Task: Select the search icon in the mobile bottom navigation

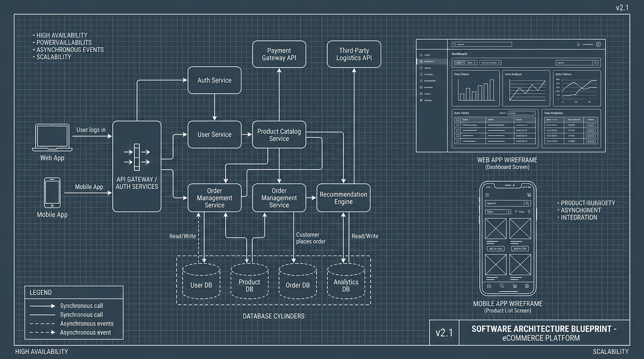Action: click(501, 286)
